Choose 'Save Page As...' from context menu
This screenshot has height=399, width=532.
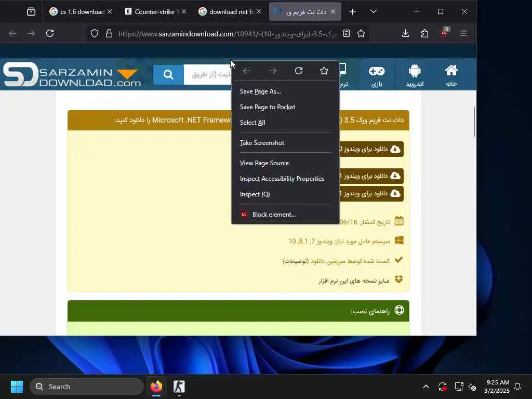[285, 91]
